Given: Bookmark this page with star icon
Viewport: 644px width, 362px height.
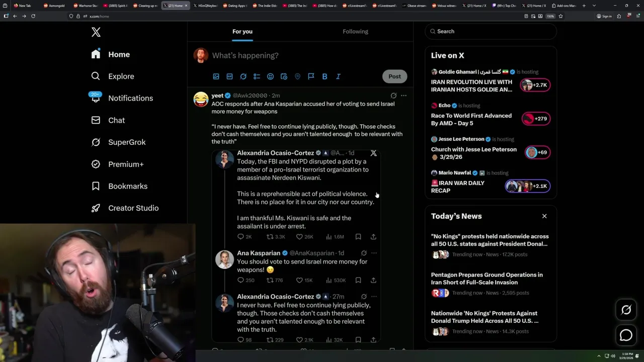Looking at the screenshot, I should coord(560,16).
